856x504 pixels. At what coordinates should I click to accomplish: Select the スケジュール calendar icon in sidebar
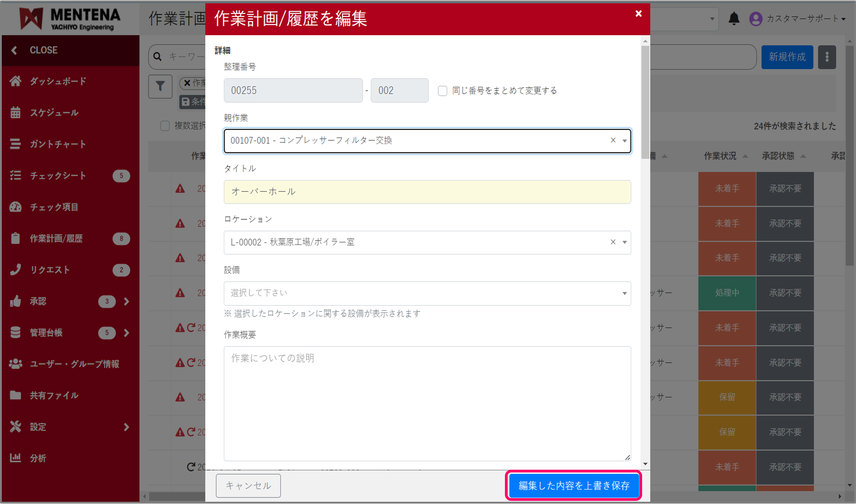click(16, 113)
